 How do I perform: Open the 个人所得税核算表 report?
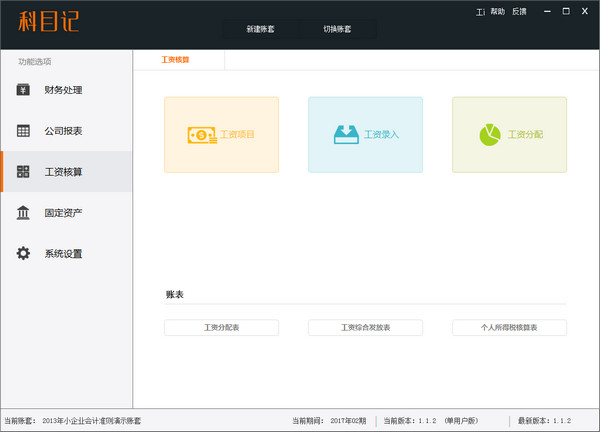pyautogui.click(x=509, y=327)
